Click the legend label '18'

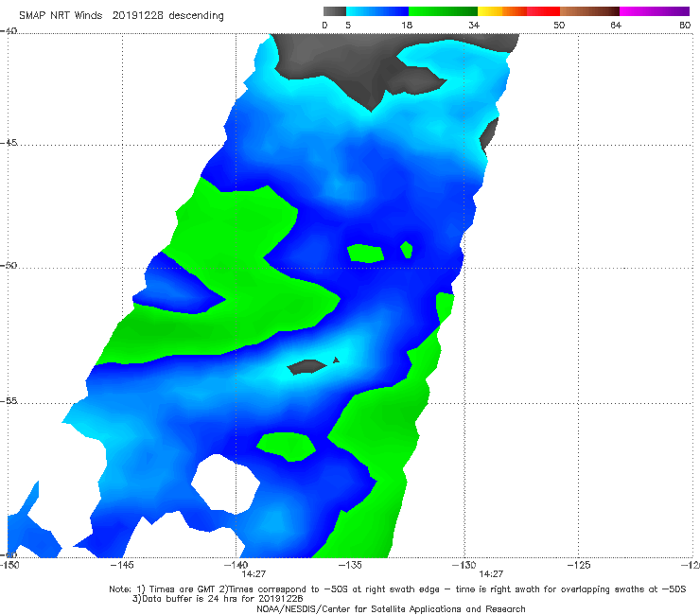point(407,26)
